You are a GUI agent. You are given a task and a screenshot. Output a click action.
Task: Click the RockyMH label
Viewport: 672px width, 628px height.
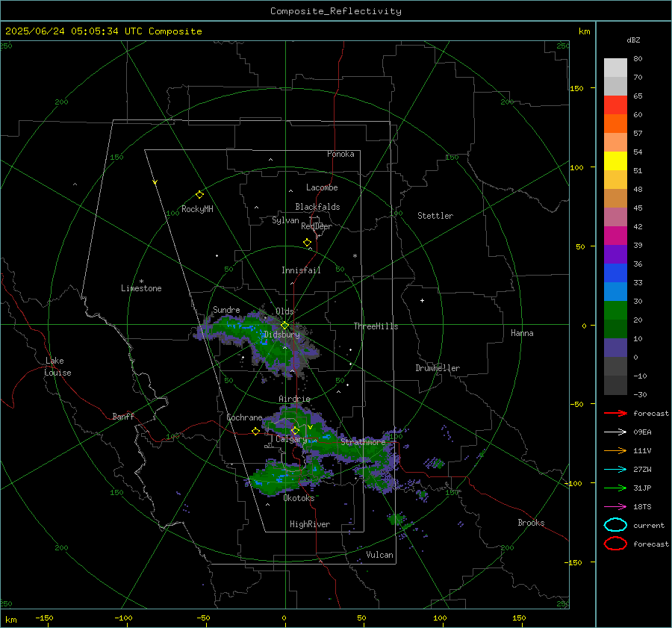point(197,209)
